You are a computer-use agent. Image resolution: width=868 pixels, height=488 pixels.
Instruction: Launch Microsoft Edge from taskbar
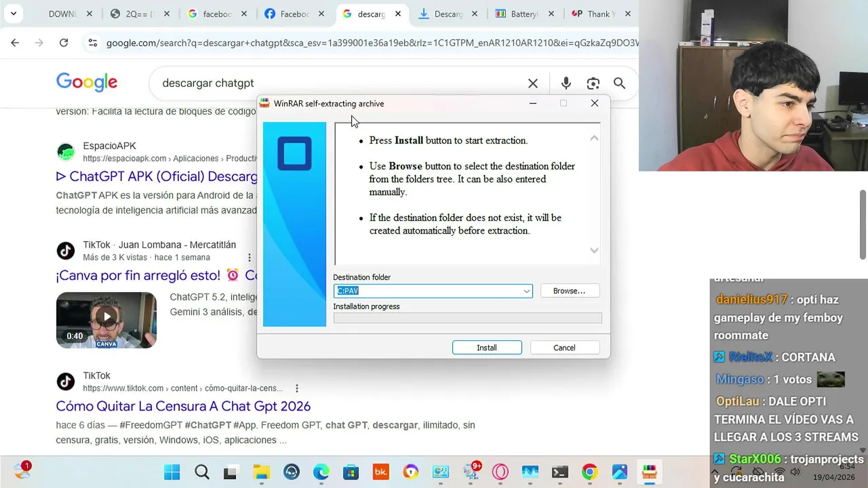pyautogui.click(x=321, y=472)
